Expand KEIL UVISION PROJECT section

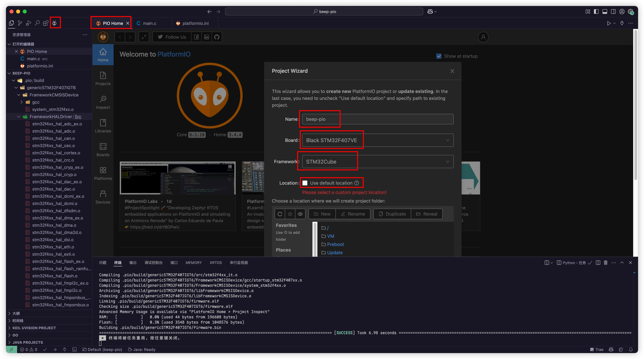[49, 328]
